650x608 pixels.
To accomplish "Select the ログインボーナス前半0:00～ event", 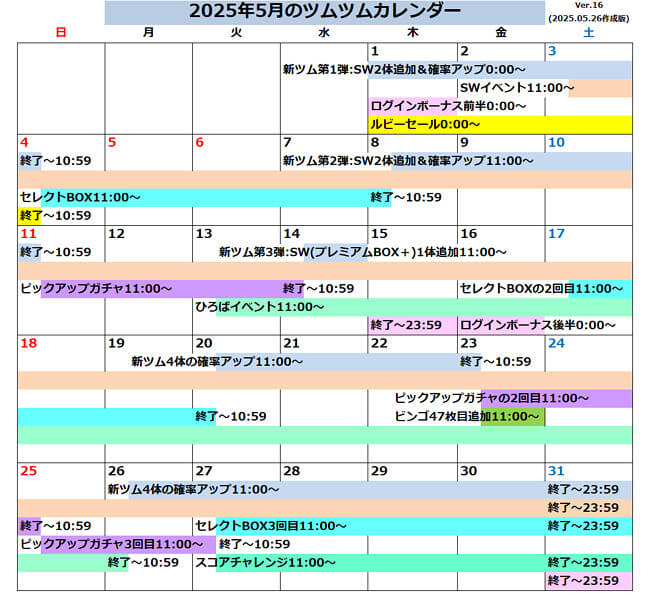I will (x=448, y=106).
